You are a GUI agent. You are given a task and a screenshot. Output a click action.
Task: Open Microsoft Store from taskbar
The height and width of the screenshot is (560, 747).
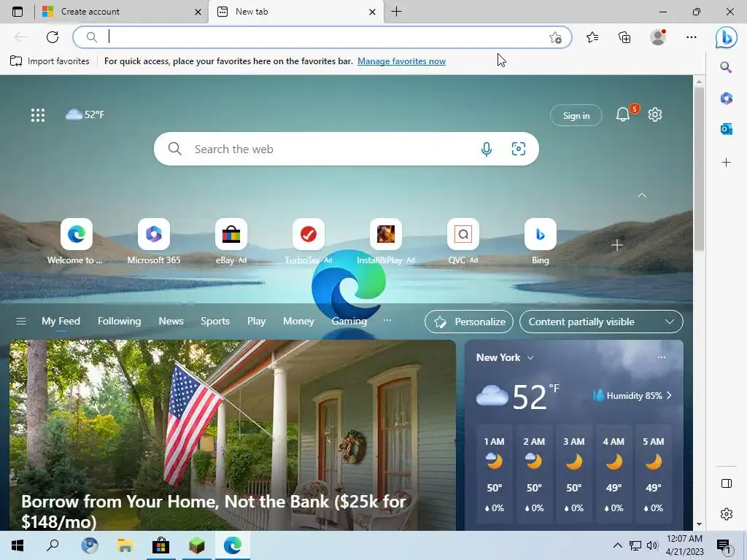pos(160,545)
